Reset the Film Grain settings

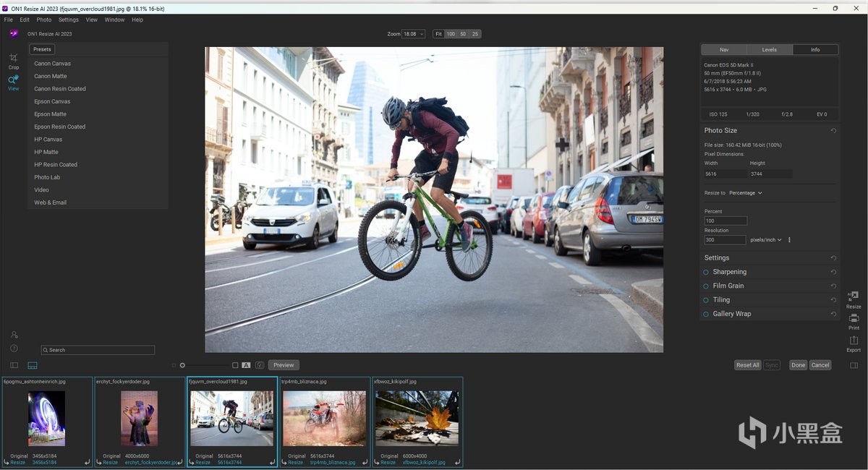pos(833,286)
